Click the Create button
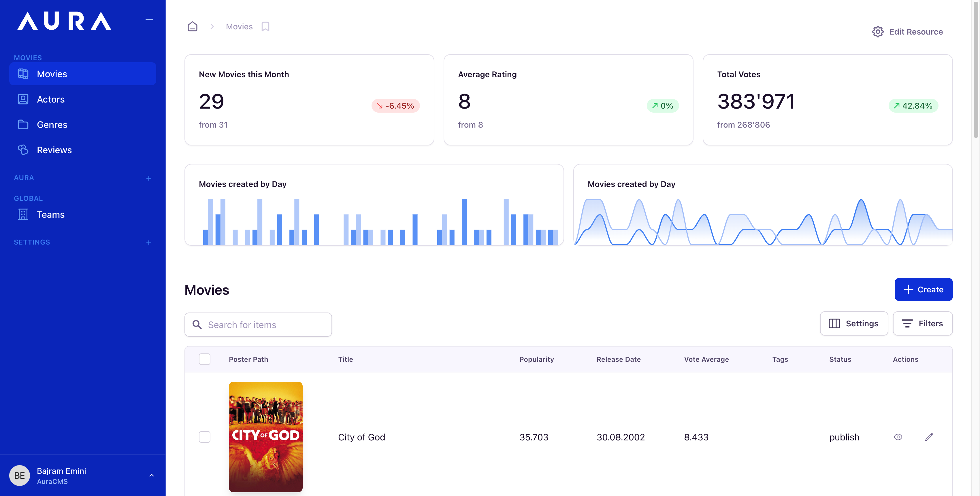Screen dimensions: 980x496 pos(924,289)
